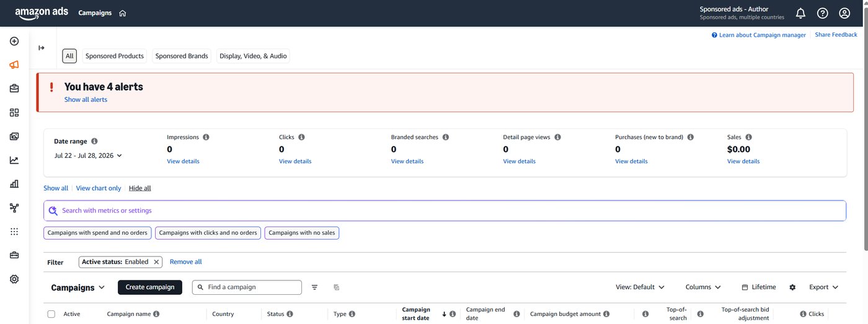This screenshot has height=324, width=868.
Task: Click Sponsored ads - Author account switcher
Action: (x=742, y=13)
